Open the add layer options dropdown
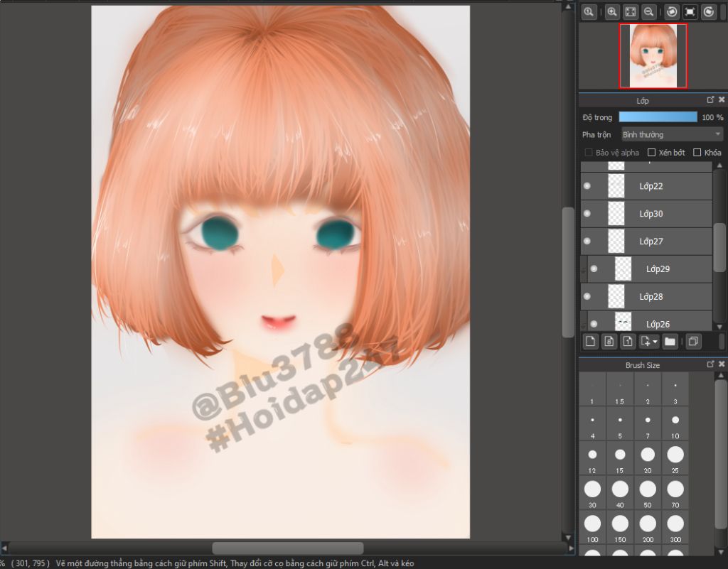This screenshot has height=569, width=728. (648, 342)
